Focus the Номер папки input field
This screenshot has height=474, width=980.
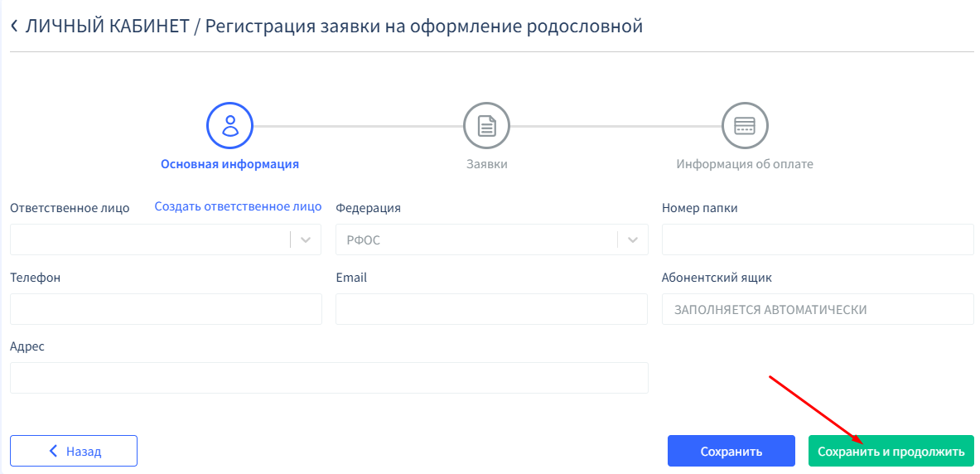click(x=818, y=239)
